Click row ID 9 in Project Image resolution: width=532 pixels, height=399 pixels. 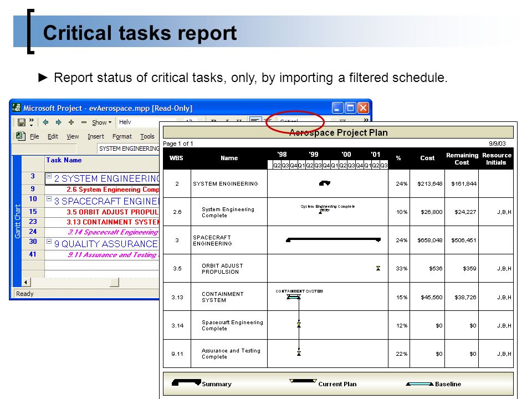[x=33, y=189]
